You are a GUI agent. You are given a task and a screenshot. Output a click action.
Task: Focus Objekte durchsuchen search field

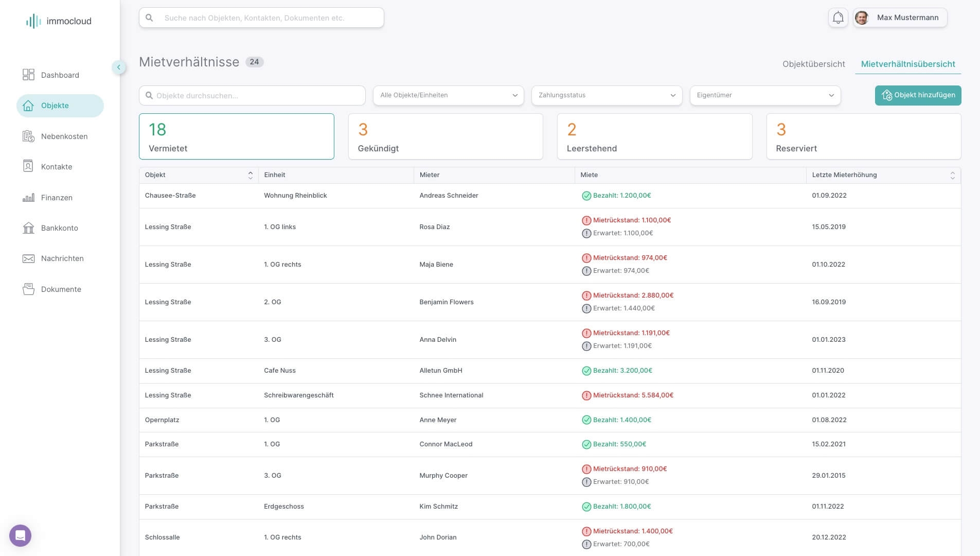click(x=252, y=95)
